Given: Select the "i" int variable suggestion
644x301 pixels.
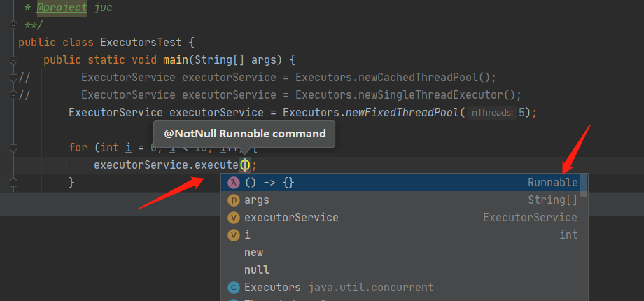Looking at the screenshot, I should (404, 235).
